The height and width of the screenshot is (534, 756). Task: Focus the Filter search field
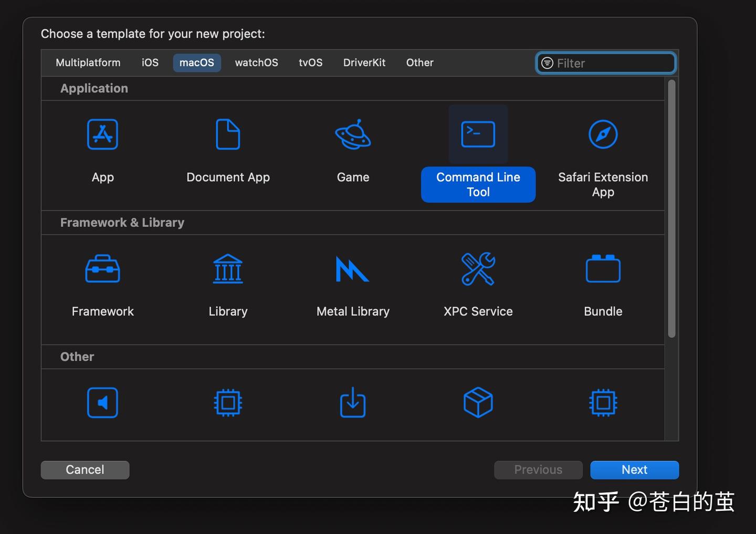[x=606, y=63]
